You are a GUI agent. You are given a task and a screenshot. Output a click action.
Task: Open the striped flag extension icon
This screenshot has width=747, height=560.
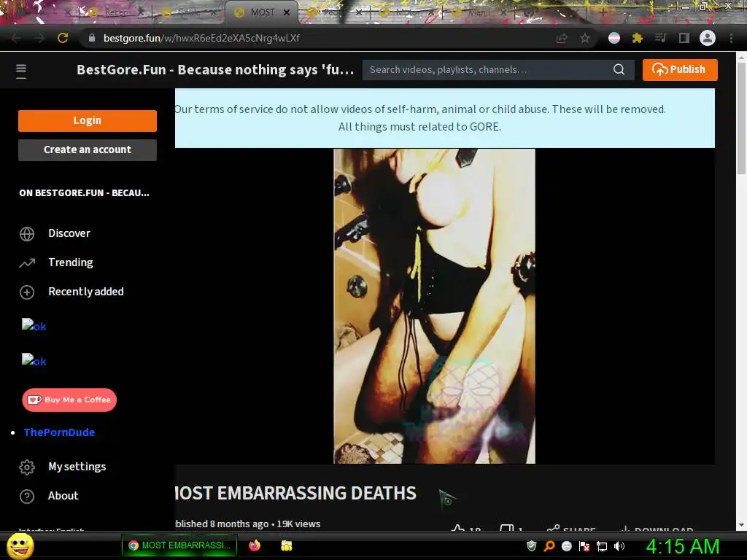coord(614,38)
